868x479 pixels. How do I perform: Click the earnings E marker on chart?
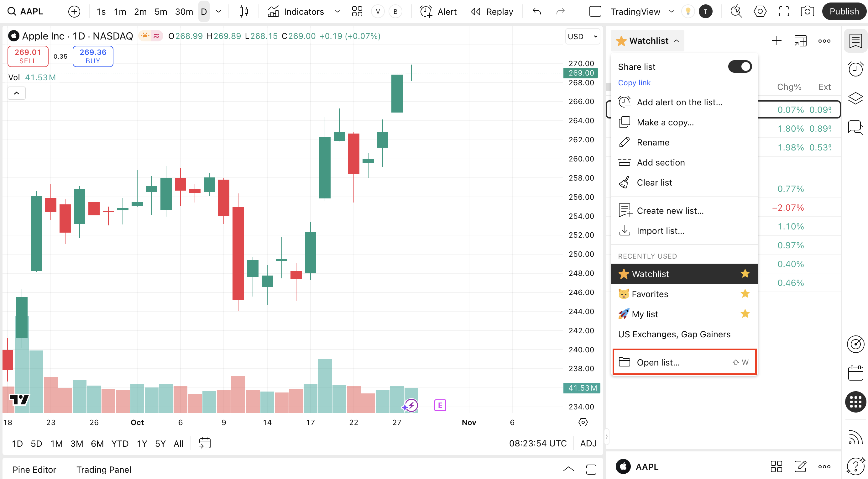[440, 405]
